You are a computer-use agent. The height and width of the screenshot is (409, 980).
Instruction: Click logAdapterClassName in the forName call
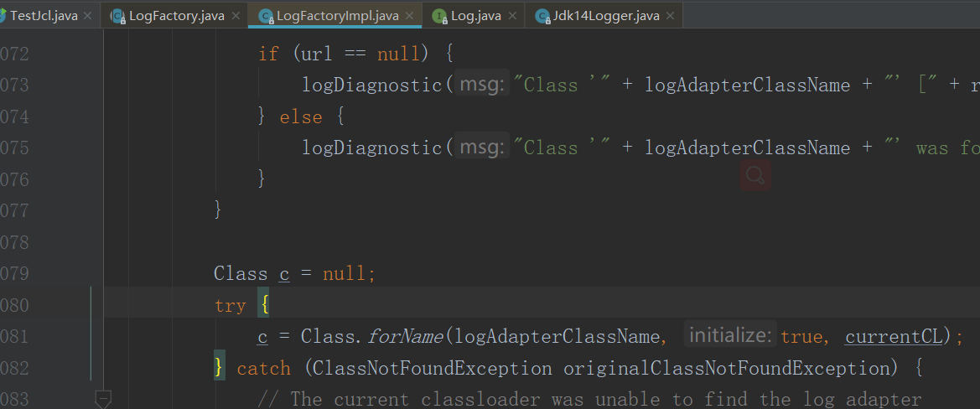point(557,337)
